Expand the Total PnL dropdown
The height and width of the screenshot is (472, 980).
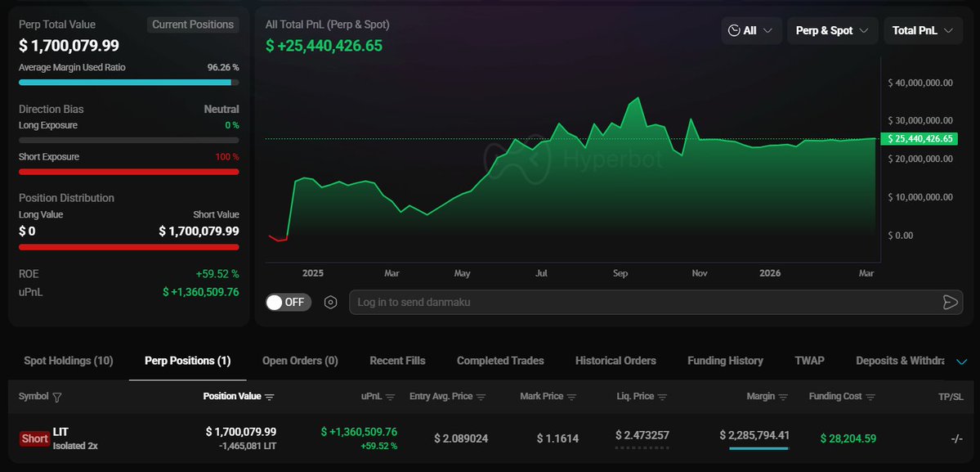pos(923,30)
